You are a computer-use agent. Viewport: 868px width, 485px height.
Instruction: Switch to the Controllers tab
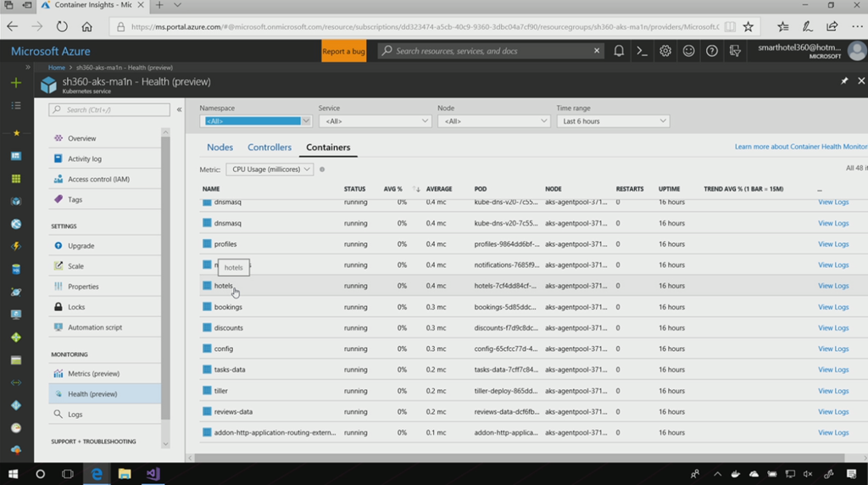(x=270, y=148)
